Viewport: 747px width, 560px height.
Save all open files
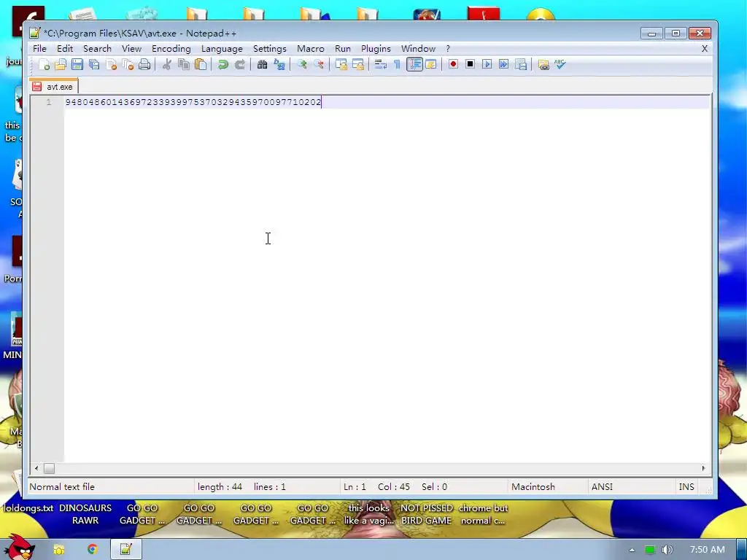94,64
